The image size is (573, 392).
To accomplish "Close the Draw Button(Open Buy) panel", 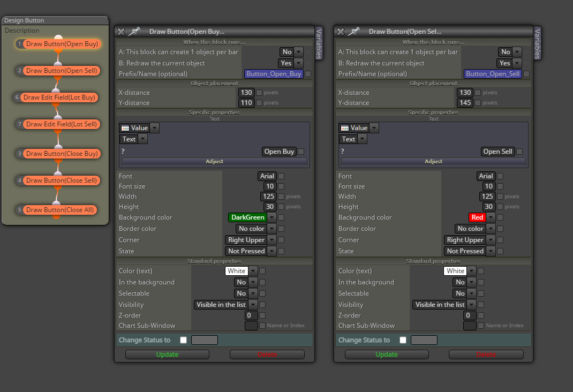I will [122, 32].
